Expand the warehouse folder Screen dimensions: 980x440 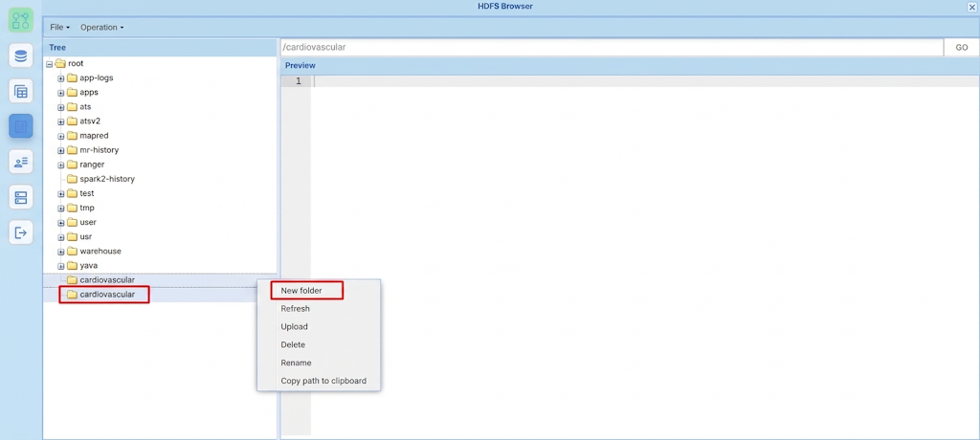(61, 252)
